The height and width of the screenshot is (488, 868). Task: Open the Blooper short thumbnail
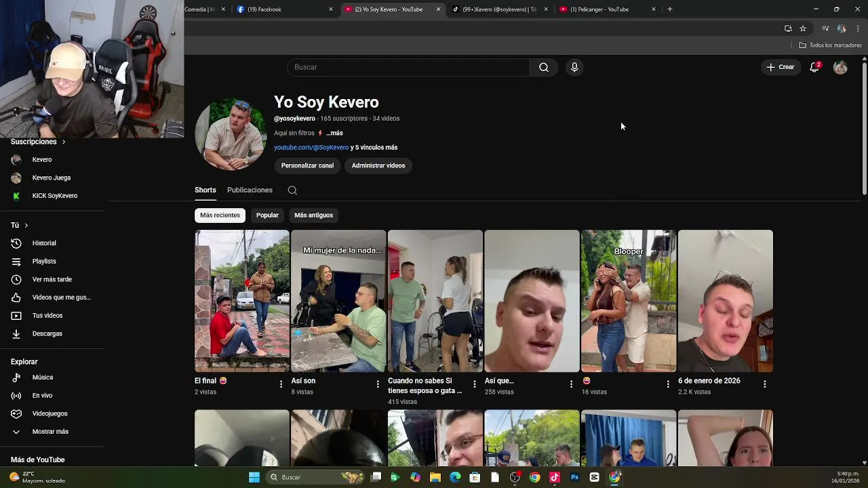pos(629,301)
